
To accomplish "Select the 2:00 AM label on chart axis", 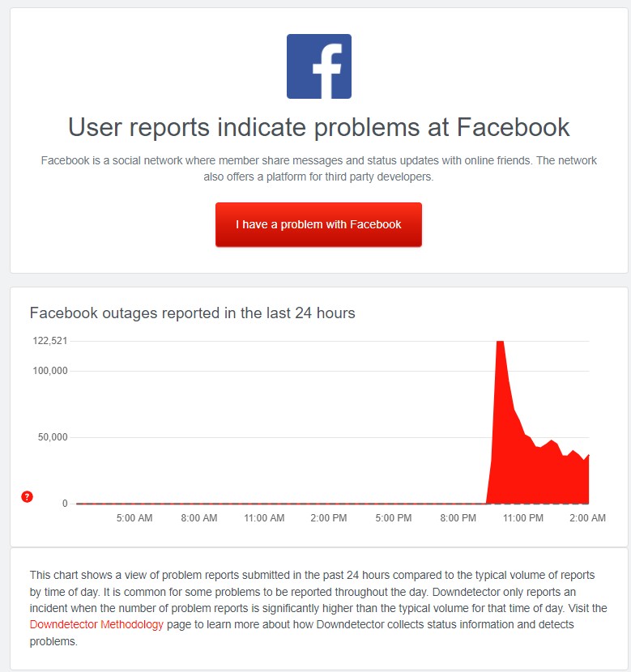I will (x=587, y=517).
